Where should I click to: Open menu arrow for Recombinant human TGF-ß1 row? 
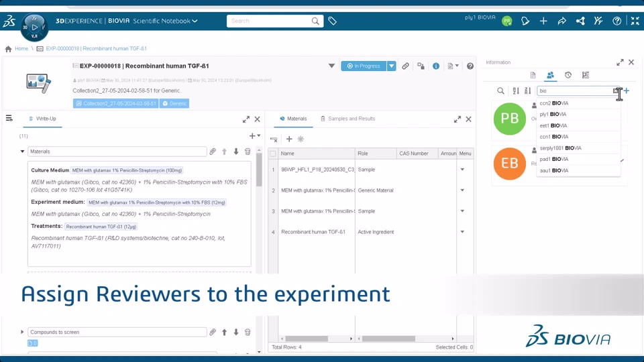462,232
